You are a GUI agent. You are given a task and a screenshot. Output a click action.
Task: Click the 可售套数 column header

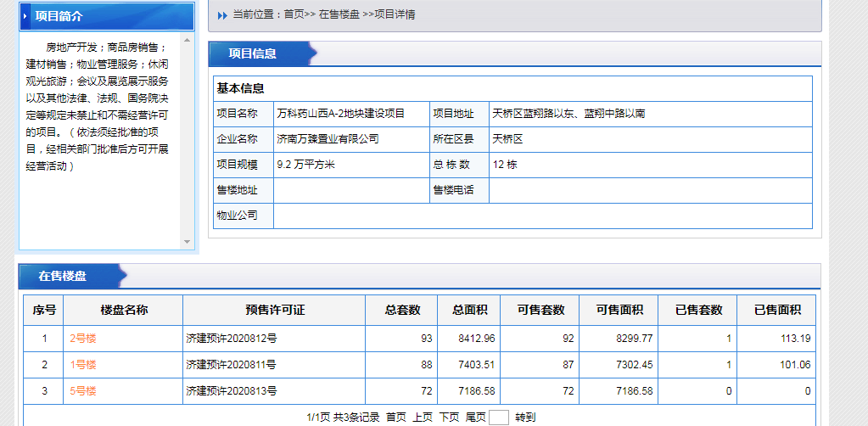click(x=540, y=311)
